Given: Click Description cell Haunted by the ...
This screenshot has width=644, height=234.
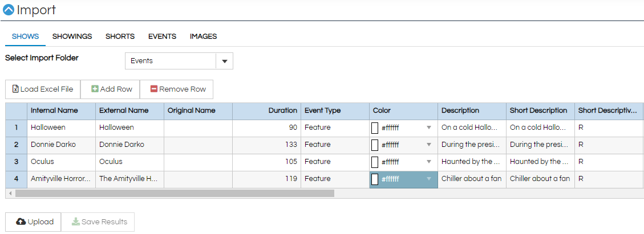Looking at the screenshot, I should [x=472, y=162].
